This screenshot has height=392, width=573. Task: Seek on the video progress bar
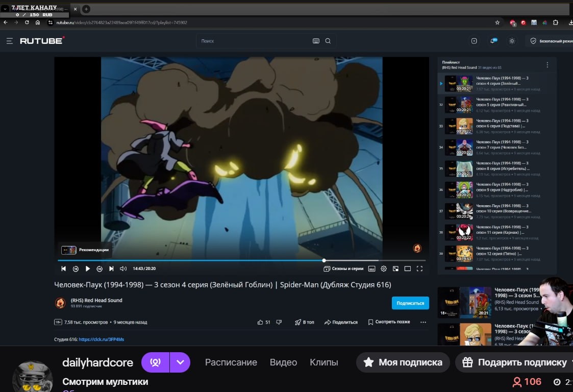click(x=241, y=260)
